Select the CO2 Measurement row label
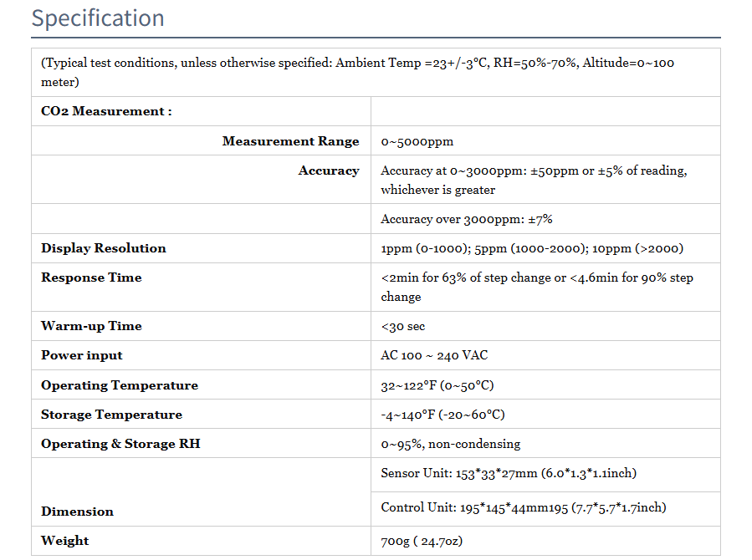Screen dimensions: 752x560 click(x=106, y=111)
